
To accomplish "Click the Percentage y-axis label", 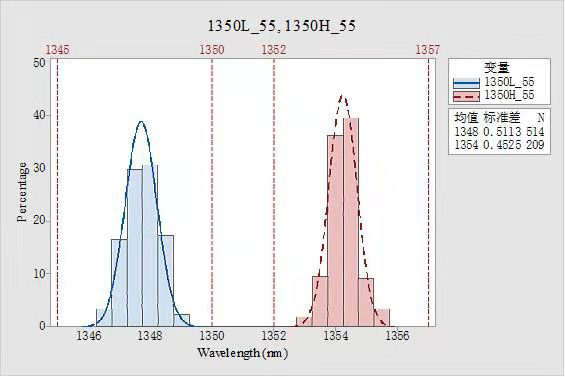I will (22, 192).
